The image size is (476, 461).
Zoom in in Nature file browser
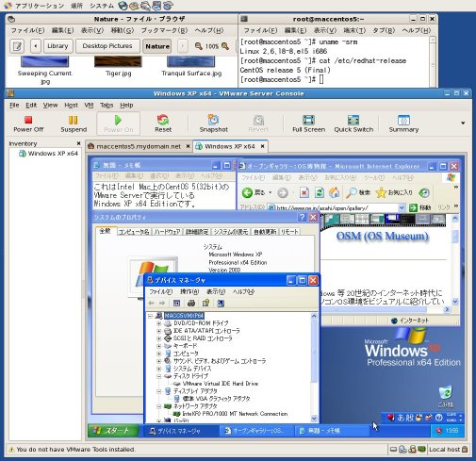[225, 46]
